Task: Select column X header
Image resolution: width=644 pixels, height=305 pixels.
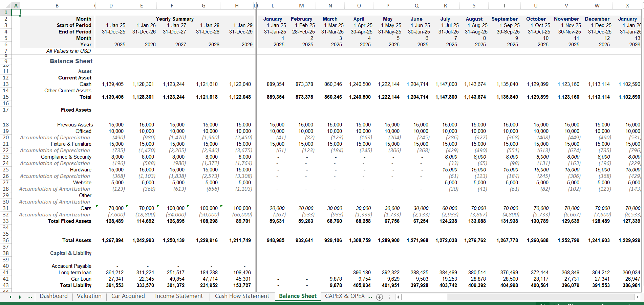Action: point(627,5)
